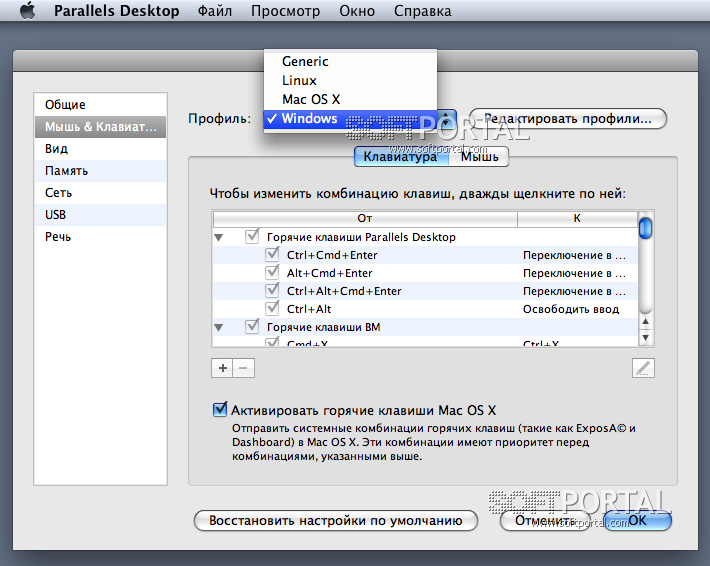Select the checked Windows profile option
Viewport: 710px width, 566px height.
(350, 119)
